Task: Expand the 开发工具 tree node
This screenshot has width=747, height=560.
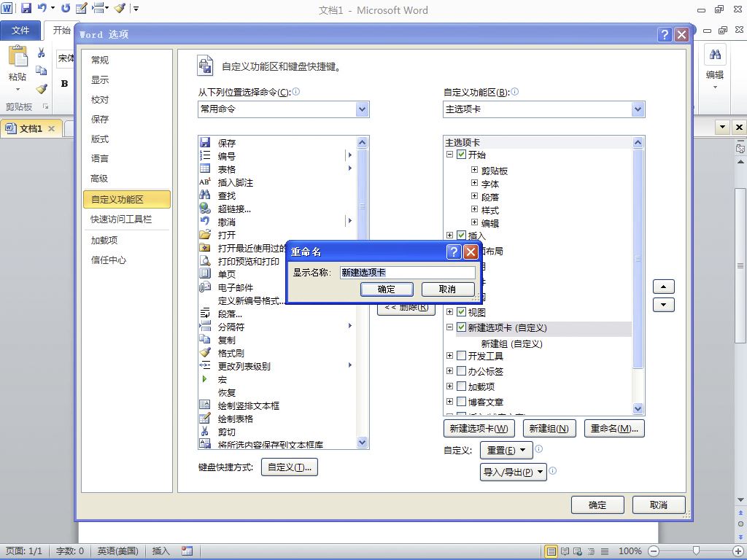Action: tap(449, 356)
